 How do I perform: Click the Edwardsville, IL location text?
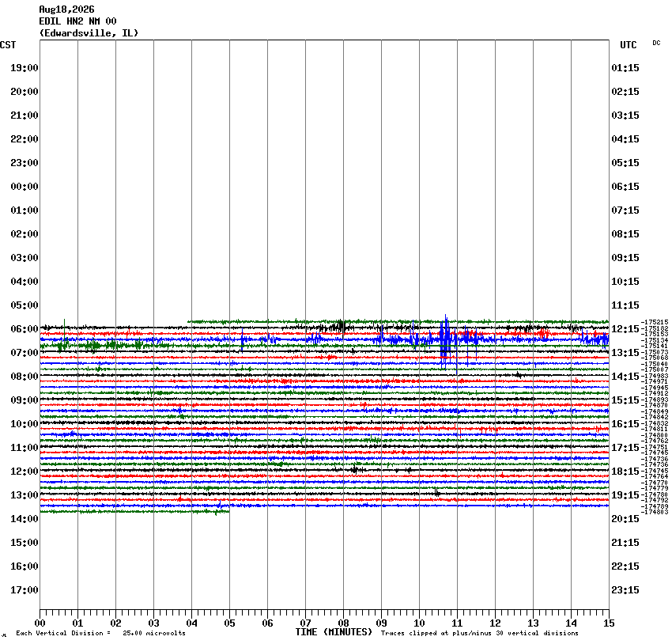click(x=89, y=33)
